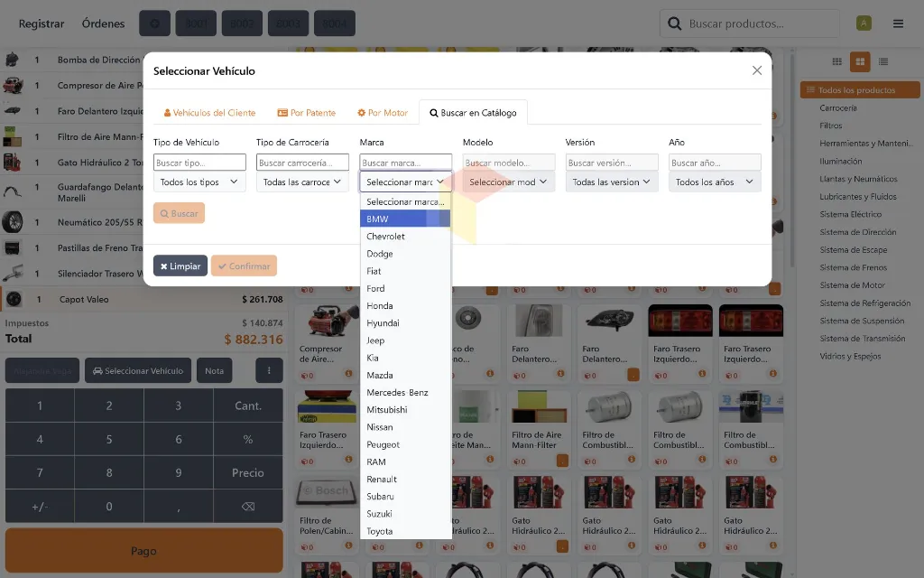Select Bomba de Dirección order line

coord(72,60)
